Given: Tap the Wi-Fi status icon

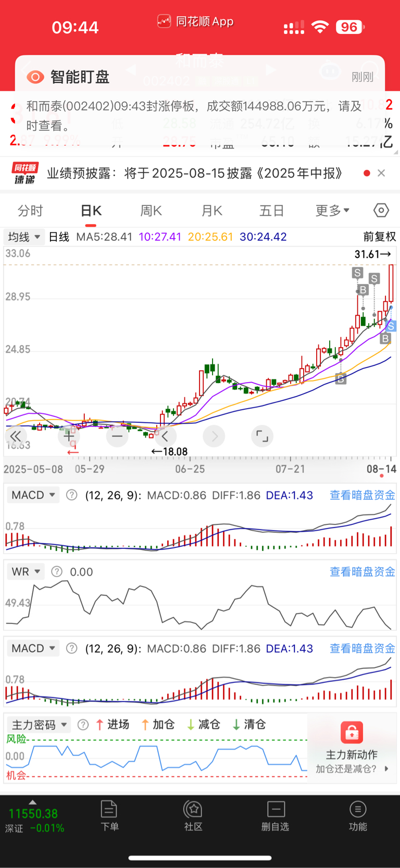Looking at the screenshot, I should click(x=320, y=27).
